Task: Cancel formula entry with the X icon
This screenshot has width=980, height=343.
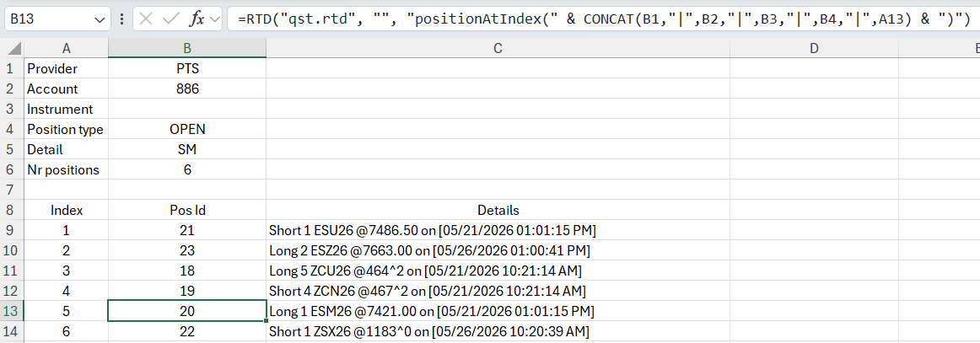Action: coord(146,19)
